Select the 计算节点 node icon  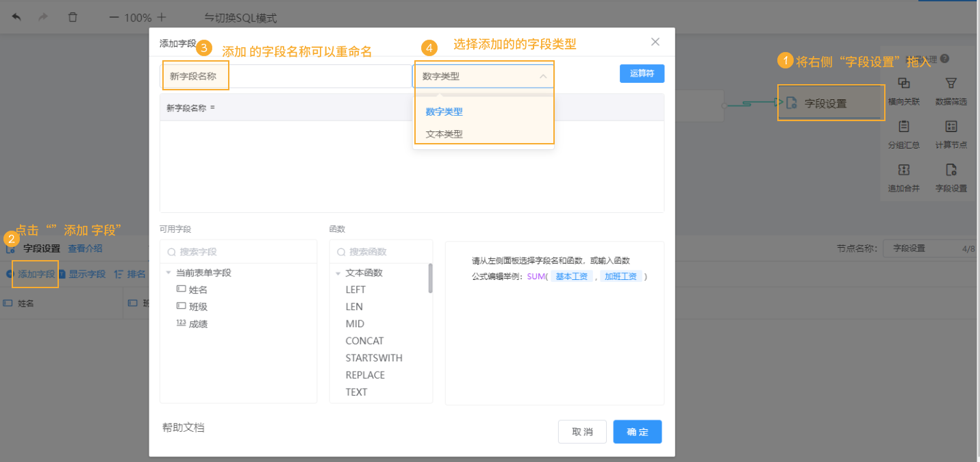point(951,126)
